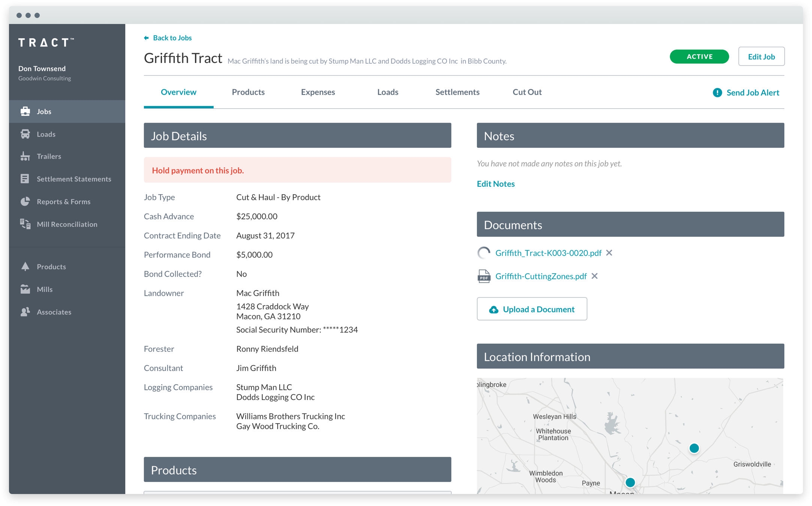Switch to the Settlements tab

(457, 92)
